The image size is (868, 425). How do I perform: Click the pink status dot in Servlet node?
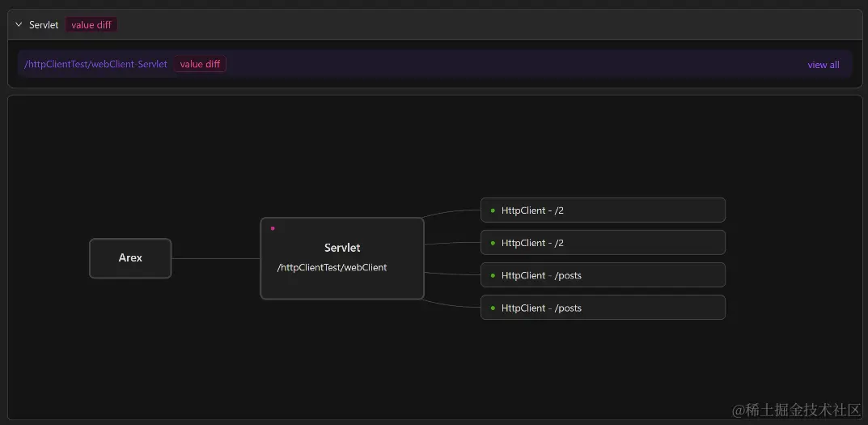[x=273, y=227]
